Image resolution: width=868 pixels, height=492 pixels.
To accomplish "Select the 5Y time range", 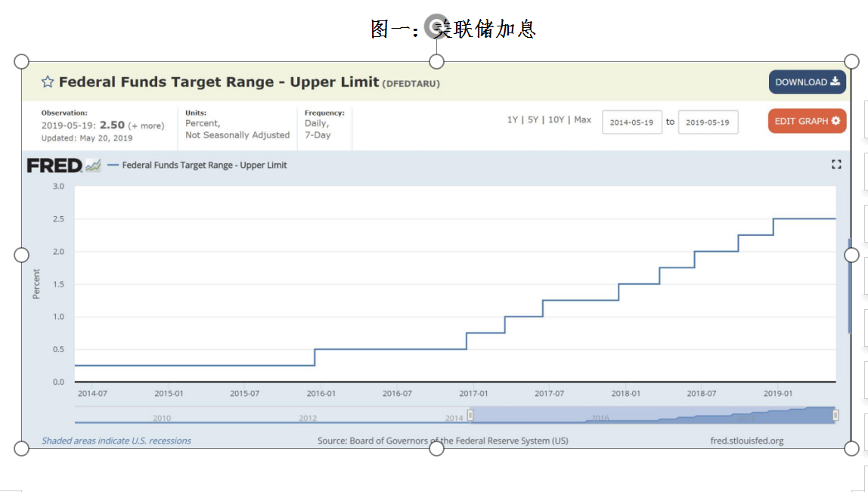I will 533,120.
